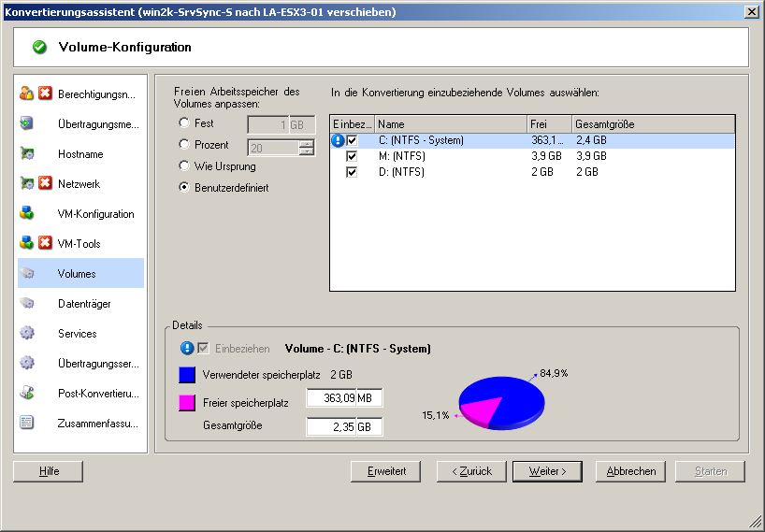This screenshot has height=532, width=765.
Task: Click the Übertragungsser... gear icon
Action: coord(26,363)
